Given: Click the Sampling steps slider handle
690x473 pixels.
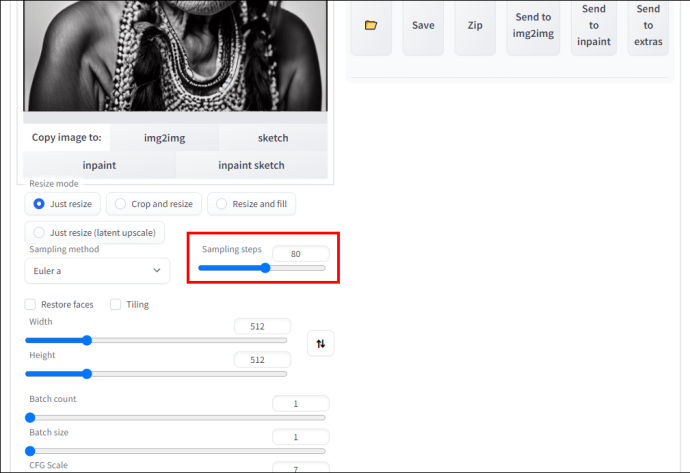Looking at the screenshot, I should point(265,268).
